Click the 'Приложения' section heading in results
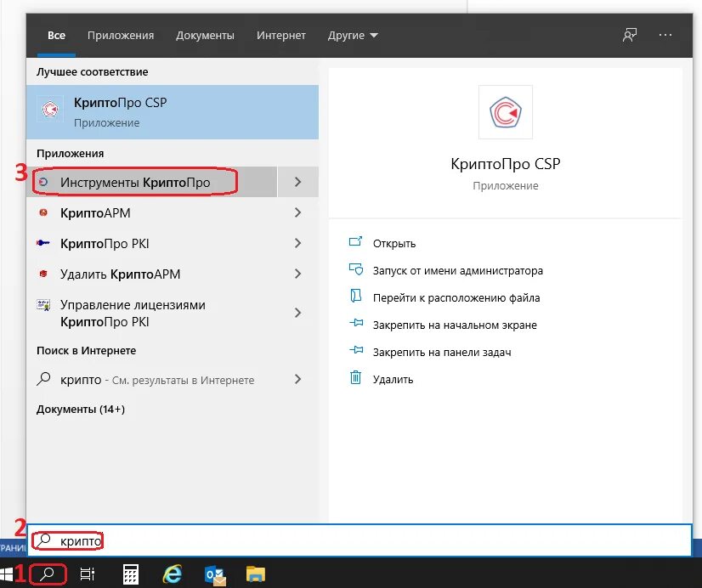Screen dimensions: 702x588 tap(71, 154)
